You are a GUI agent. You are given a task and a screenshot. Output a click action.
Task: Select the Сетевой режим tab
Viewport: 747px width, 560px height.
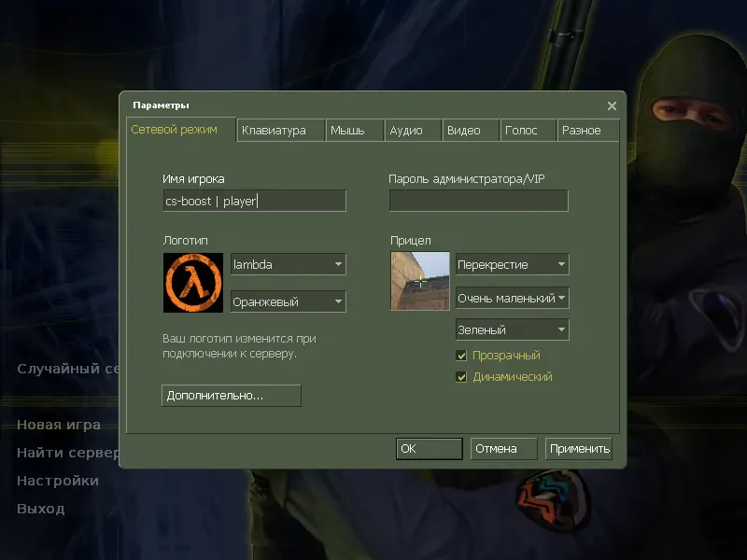click(x=181, y=130)
